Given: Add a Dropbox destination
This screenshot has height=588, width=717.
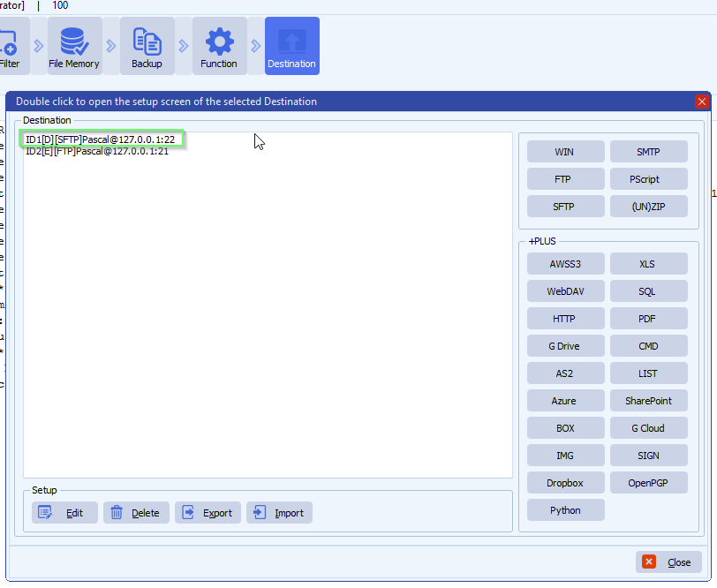Looking at the screenshot, I should coord(566,483).
